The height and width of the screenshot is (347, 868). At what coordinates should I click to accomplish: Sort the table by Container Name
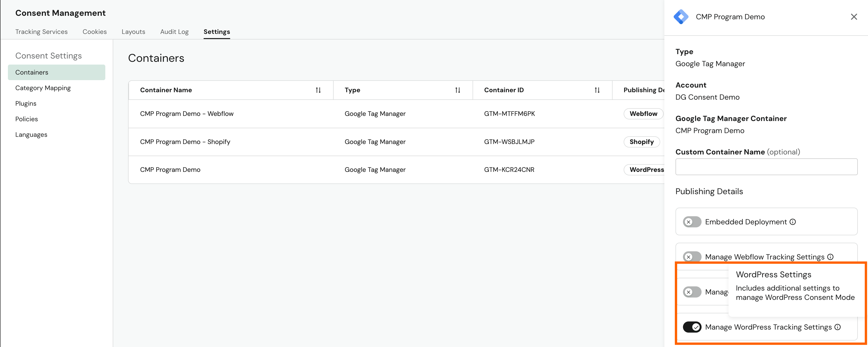(x=318, y=90)
